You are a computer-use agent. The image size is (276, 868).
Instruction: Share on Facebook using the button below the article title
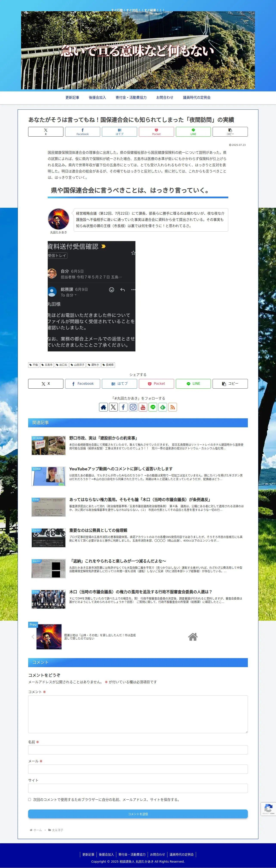coord(83,131)
